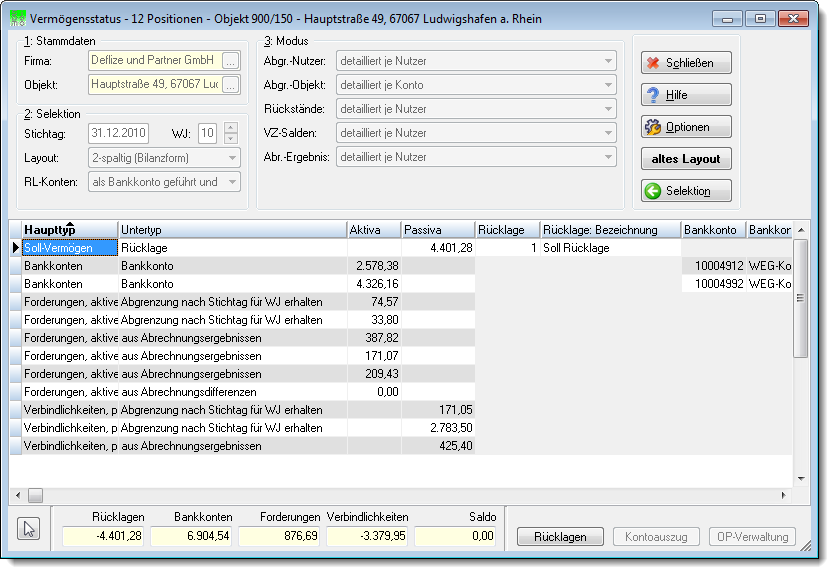
Task: Click the Rücklagen button at bottom
Action: pyautogui.click(x=560, y=537)
